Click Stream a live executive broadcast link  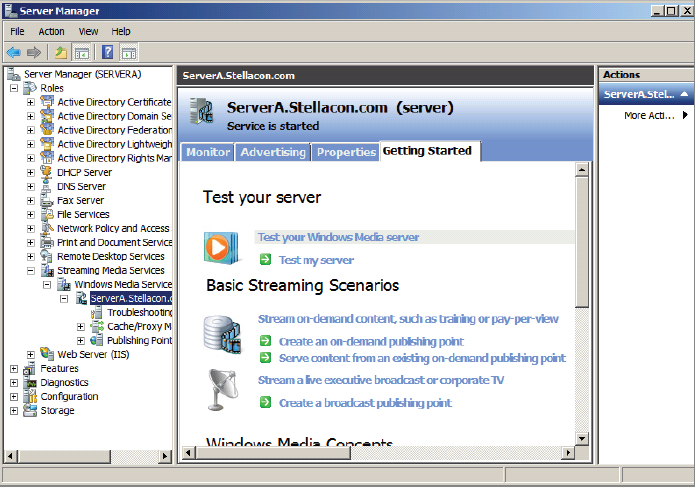pyautogui.click(x=381, y=380)
